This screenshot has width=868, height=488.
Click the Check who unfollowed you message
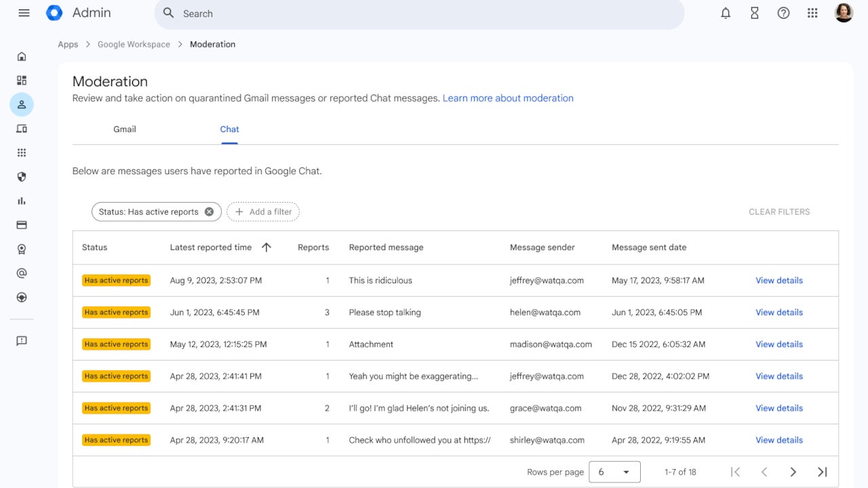pos(420,440)
